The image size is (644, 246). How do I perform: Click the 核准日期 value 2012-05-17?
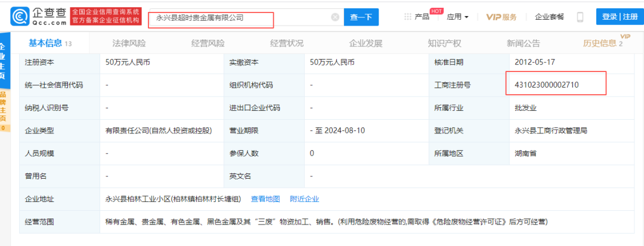(x=534, y=63)
